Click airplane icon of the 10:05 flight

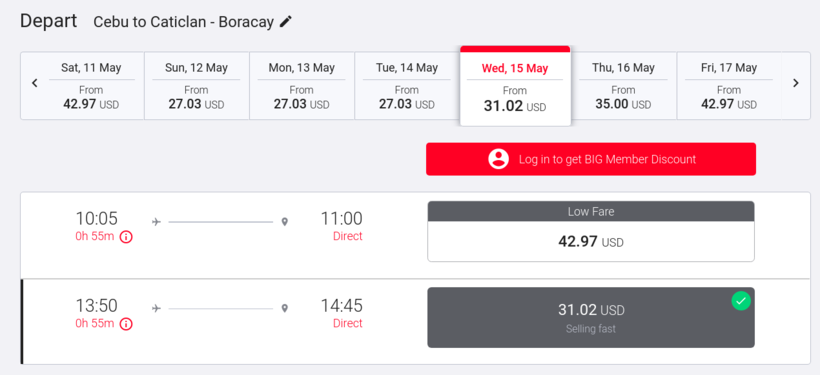pos(156,222)
